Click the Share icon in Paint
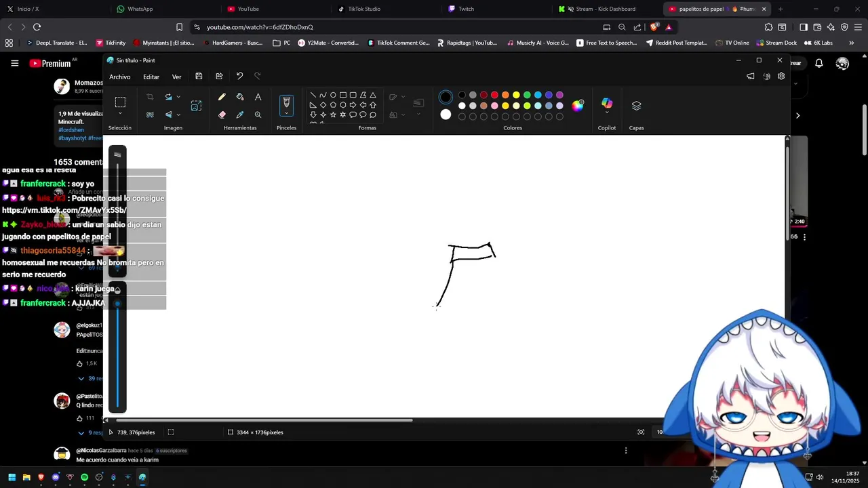The image size is (868, 488). (x=219, y=77)
